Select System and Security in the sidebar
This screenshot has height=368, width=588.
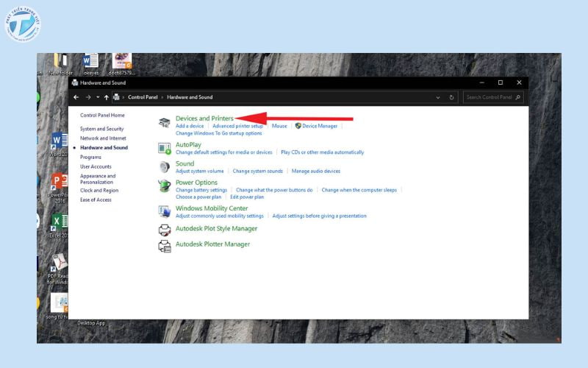(102, 129)
